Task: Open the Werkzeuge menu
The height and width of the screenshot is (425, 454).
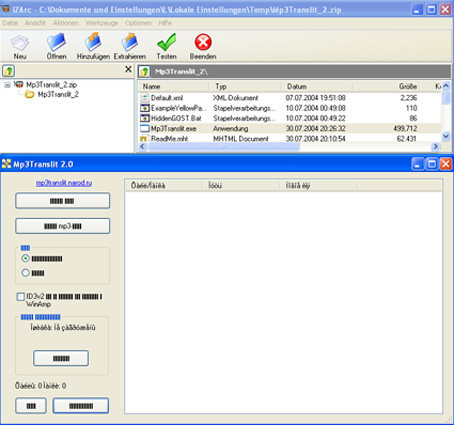Action: [x=102, y=23]
